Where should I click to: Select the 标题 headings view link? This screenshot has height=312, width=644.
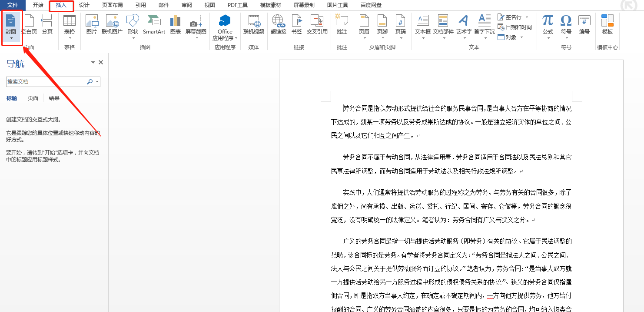pyautogui.click(x=11, y=98)
